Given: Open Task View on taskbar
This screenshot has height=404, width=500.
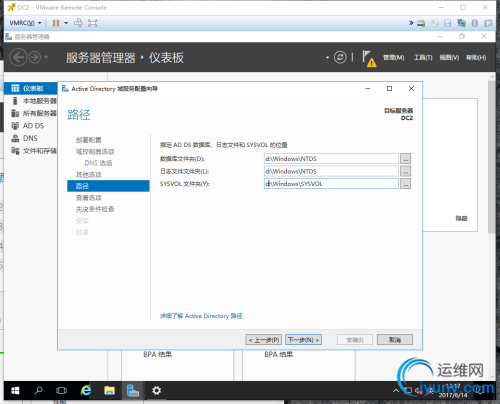Looking at the screenshot, I should (x=61, y=390).
